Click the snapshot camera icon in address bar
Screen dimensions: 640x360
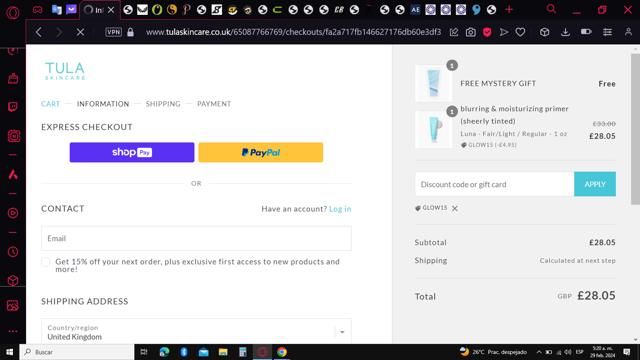pyautogui.click(x=471, y=32)
